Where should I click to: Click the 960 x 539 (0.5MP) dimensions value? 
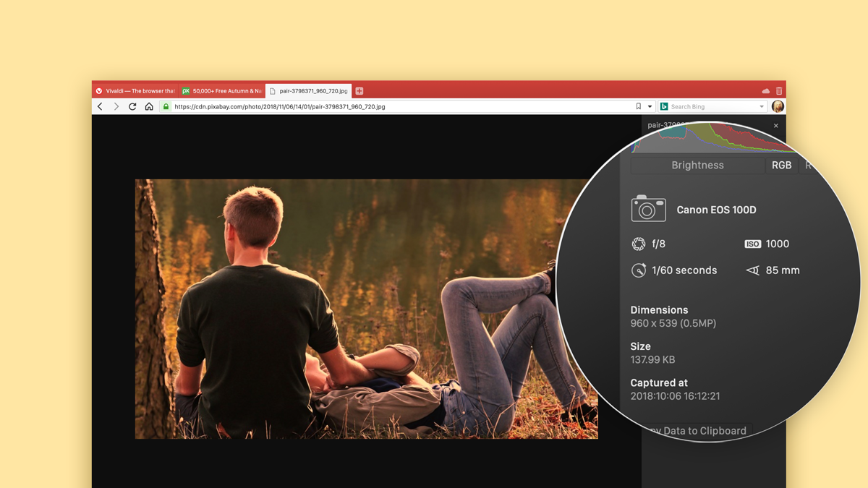pos(673,323)
